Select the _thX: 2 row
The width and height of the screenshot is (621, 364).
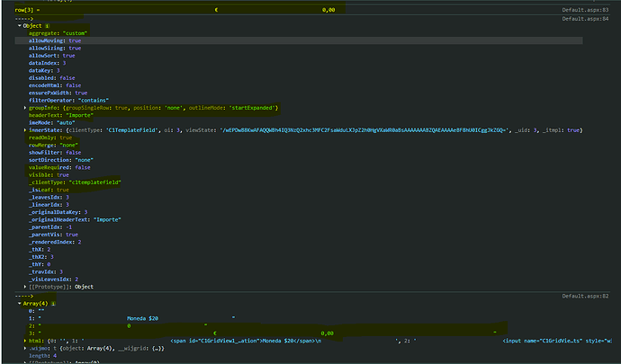pyautogui.click(x=40, y=250)
